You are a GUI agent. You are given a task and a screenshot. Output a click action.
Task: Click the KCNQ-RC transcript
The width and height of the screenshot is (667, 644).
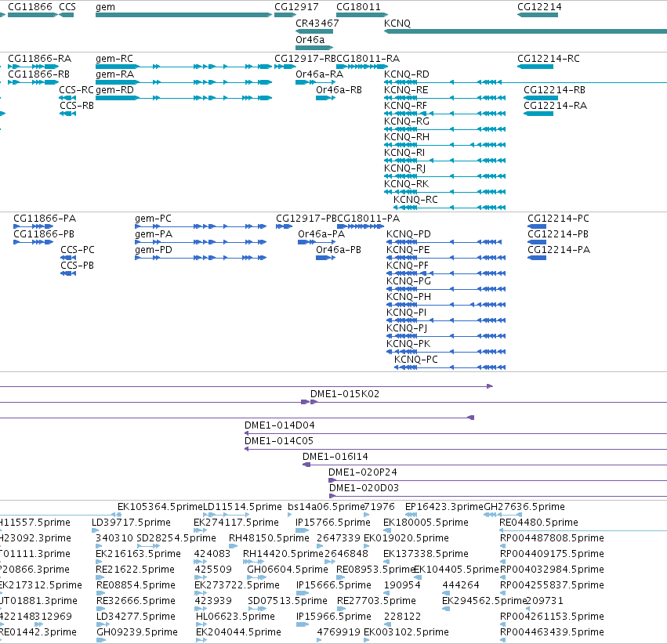pos(449,208)
